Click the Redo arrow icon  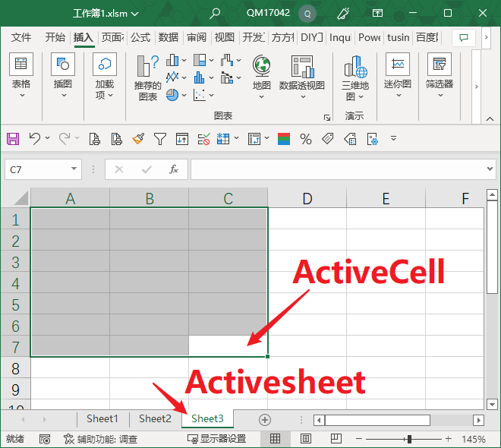(65, 139)
